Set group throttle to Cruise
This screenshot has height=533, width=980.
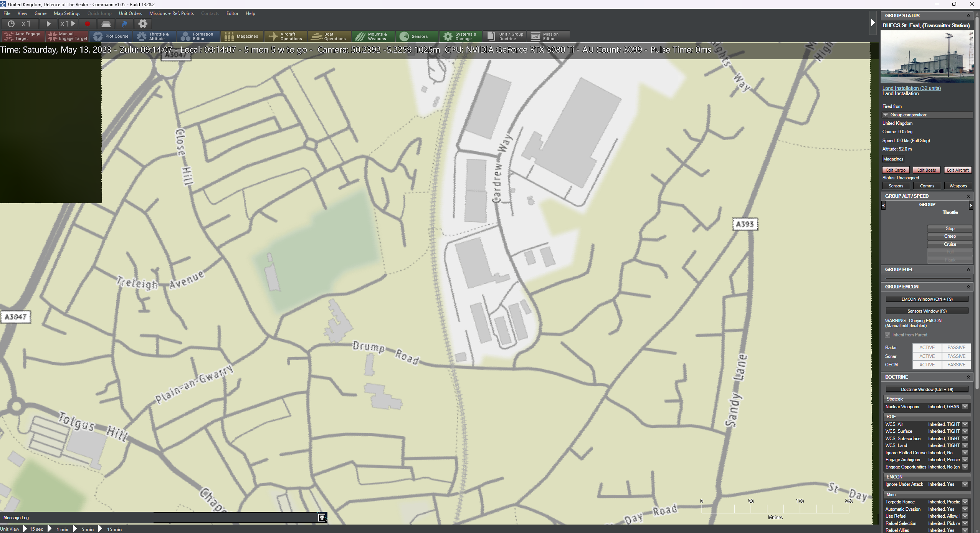point(950,244)
